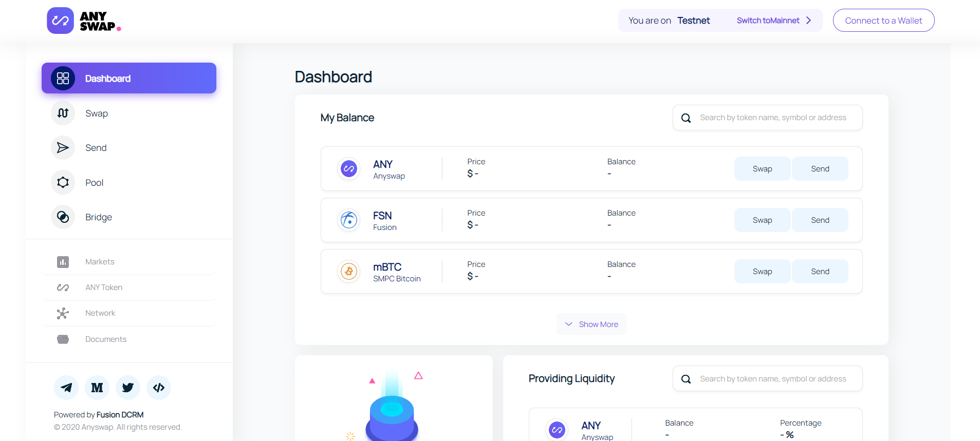980x441 pixels.
Task: Open the Markets link
Action: click(x=100, y=262)
